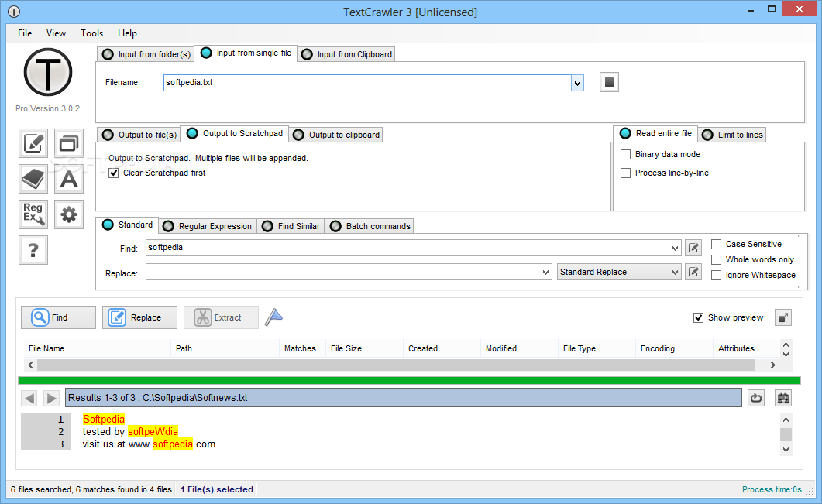Enable Binary data mode checkbox
The height and width of the screenshot is (504, 822).
click(x=625, y=155)
